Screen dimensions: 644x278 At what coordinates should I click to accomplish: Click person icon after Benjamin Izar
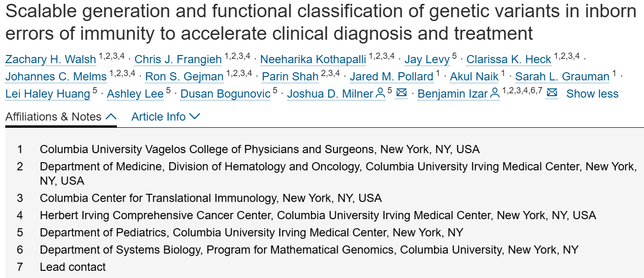[x=495, y=94]
